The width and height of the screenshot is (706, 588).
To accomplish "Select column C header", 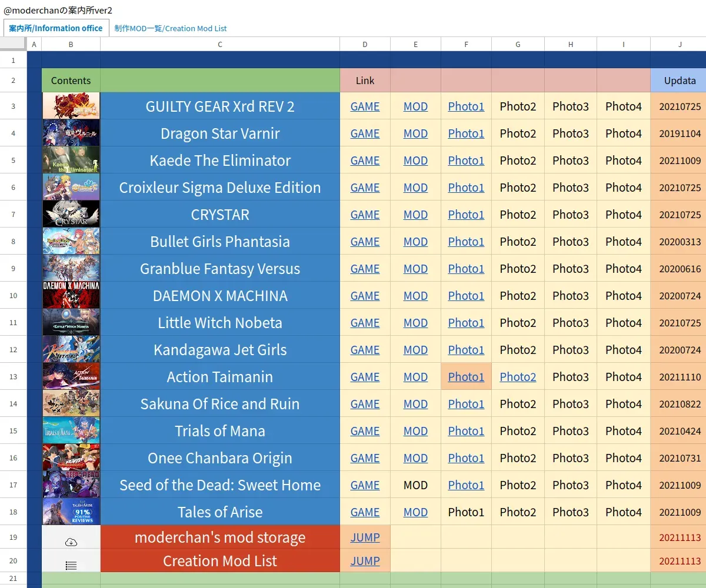I will pyautogui.click(x=220, y=45).
